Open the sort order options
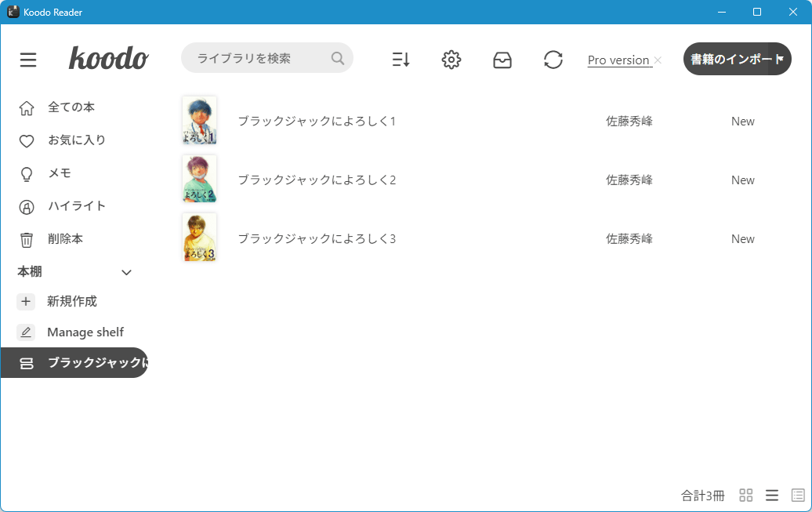812x512 pixels. (x=401, y=60)
